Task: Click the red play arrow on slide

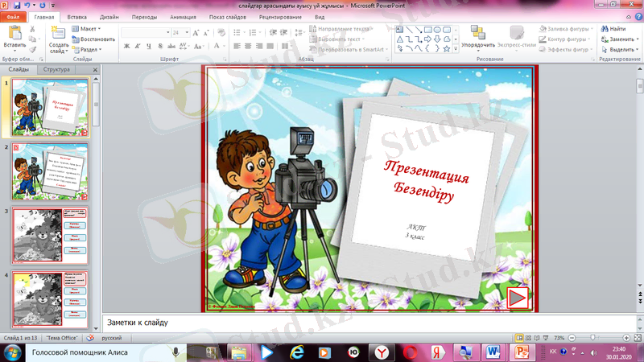Action: [518, 298]
